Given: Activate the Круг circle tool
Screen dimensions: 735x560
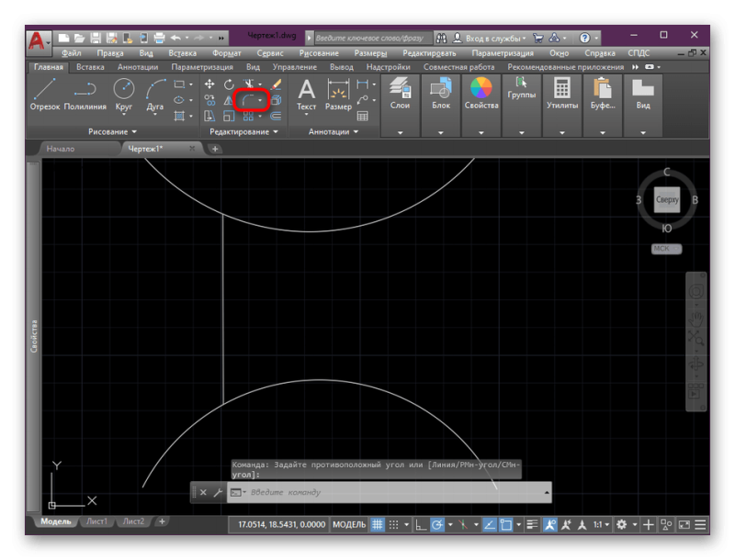Looking at the screenshot, I should tap(124, 95).
